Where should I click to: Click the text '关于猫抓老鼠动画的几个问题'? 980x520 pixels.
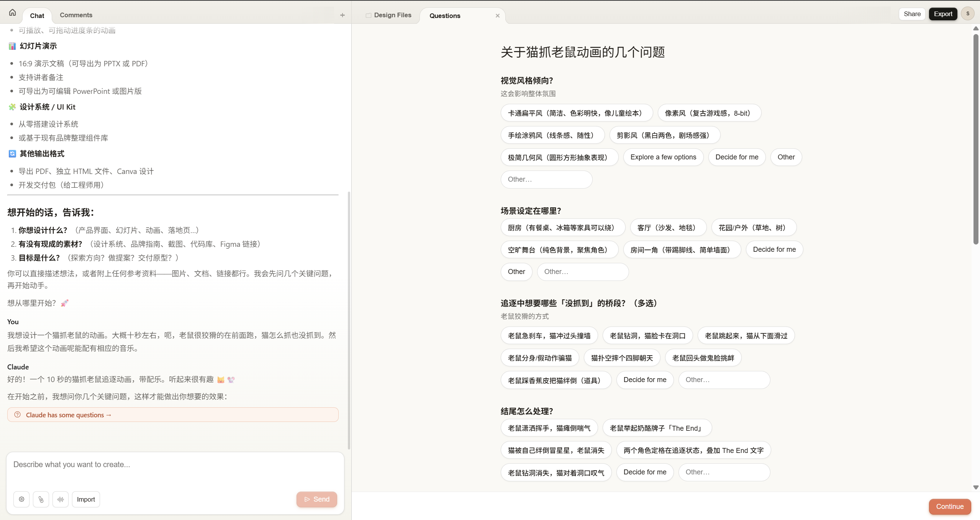click(582, 52)
